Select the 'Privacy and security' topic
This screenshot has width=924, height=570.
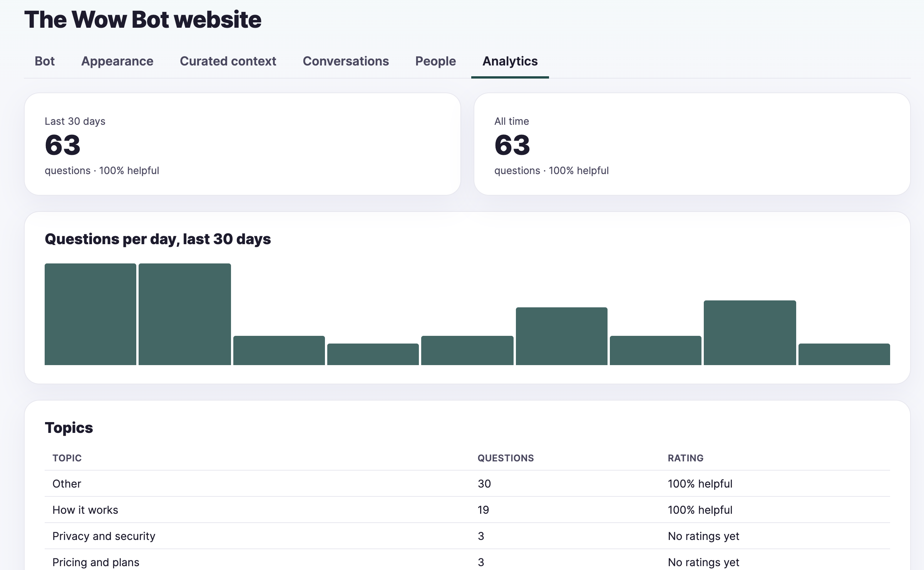pyautogui.click(x=104, y=536)
